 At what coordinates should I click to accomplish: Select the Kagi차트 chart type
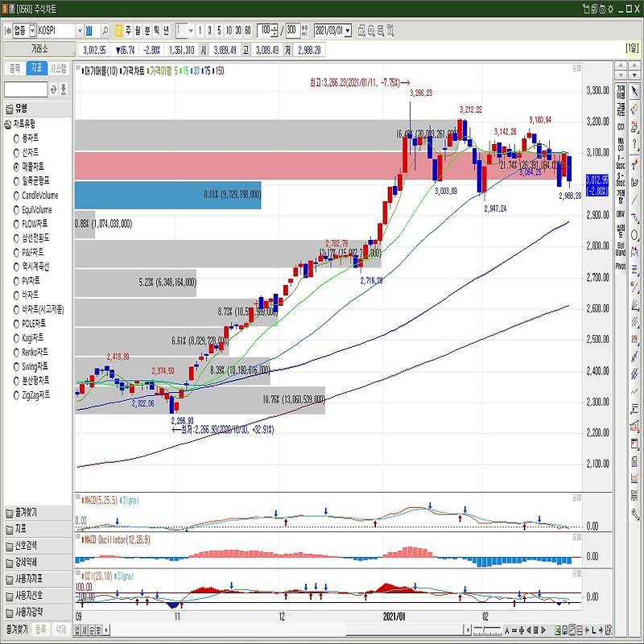(x=29, y=337)
